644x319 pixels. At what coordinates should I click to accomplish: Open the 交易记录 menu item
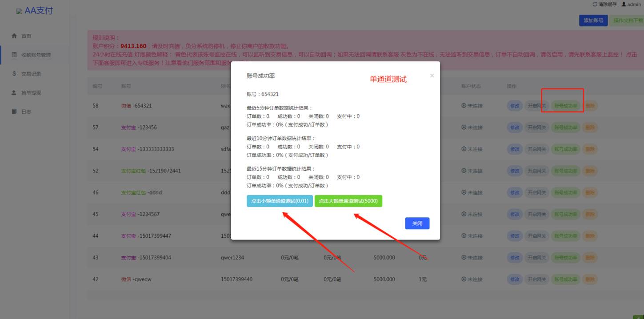28,73
